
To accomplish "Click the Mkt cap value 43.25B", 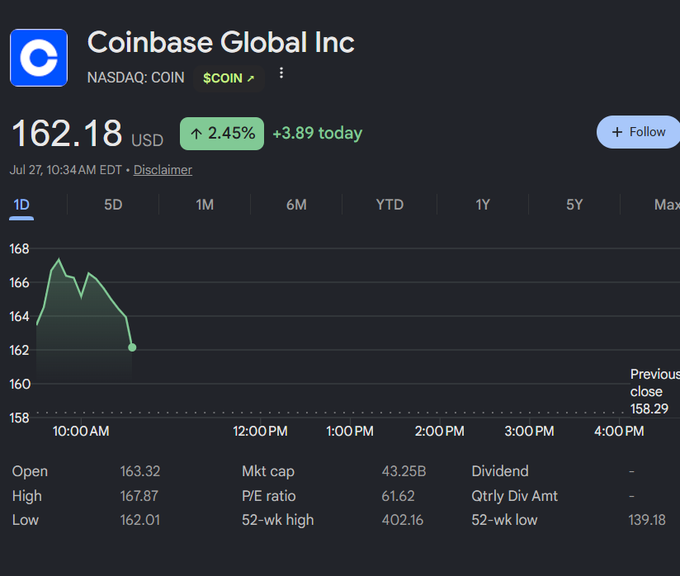I will 404,471.
